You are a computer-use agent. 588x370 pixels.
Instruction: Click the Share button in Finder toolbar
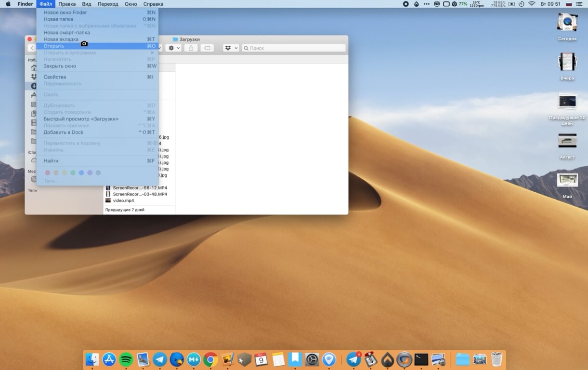pos(191,48)
